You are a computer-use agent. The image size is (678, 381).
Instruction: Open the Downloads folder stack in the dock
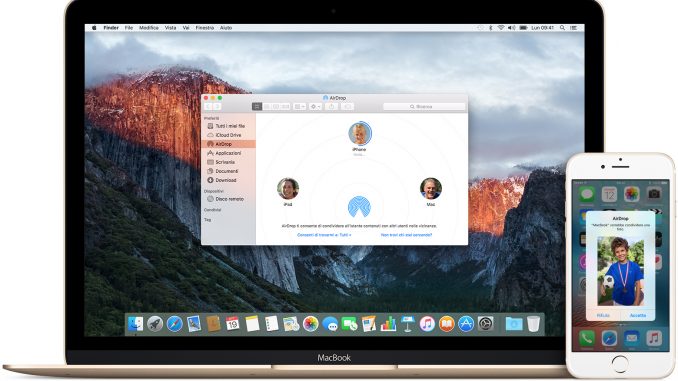point(514,323)
